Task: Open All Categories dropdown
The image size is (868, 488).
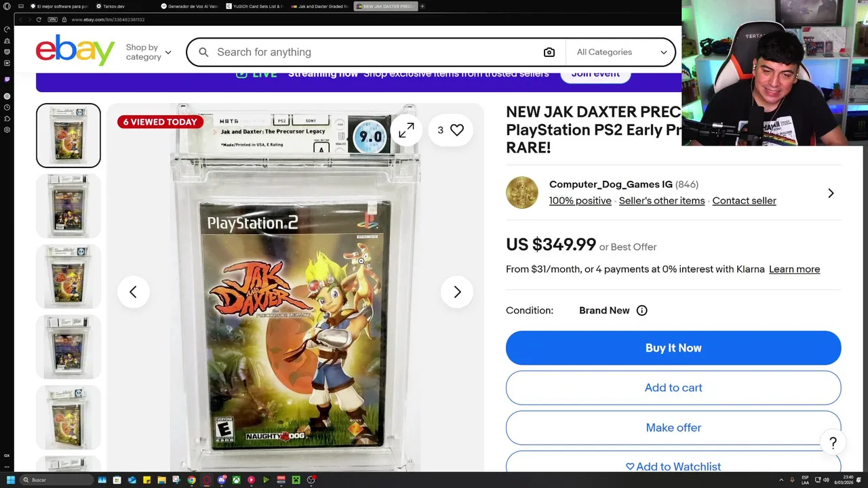Action: coord(621,52)
